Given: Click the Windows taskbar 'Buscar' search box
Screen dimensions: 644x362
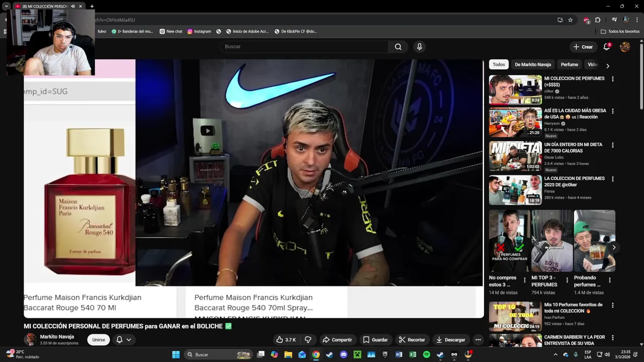Looking at the screenshot, I should click(218, 354).
